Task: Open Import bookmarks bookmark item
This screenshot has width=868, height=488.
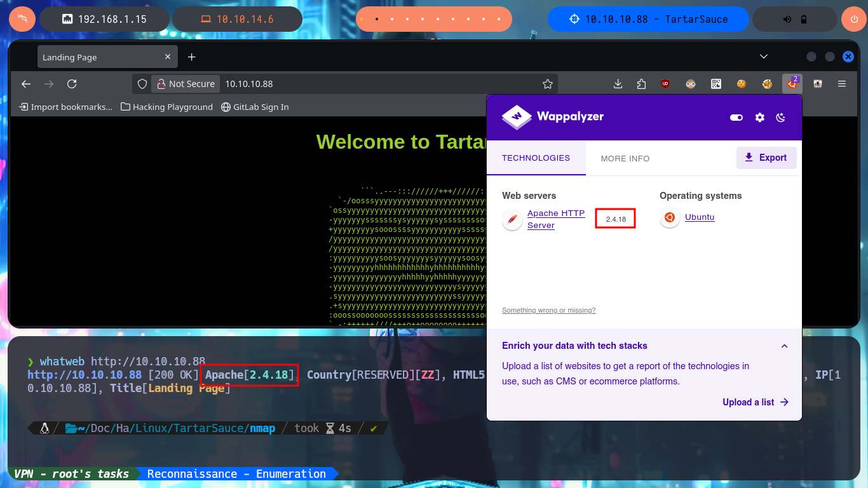Action: [66, 107]
